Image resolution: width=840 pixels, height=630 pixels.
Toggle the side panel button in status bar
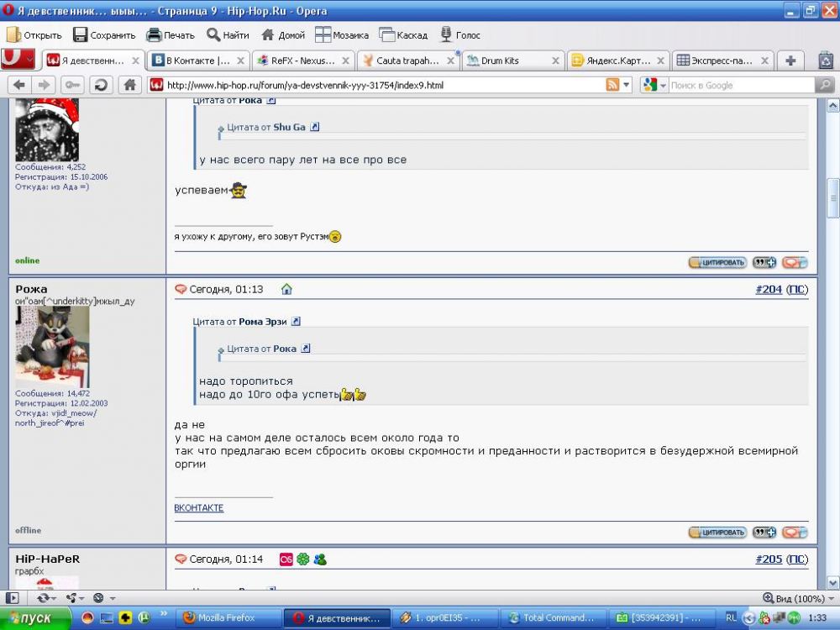tap(13, 598)
